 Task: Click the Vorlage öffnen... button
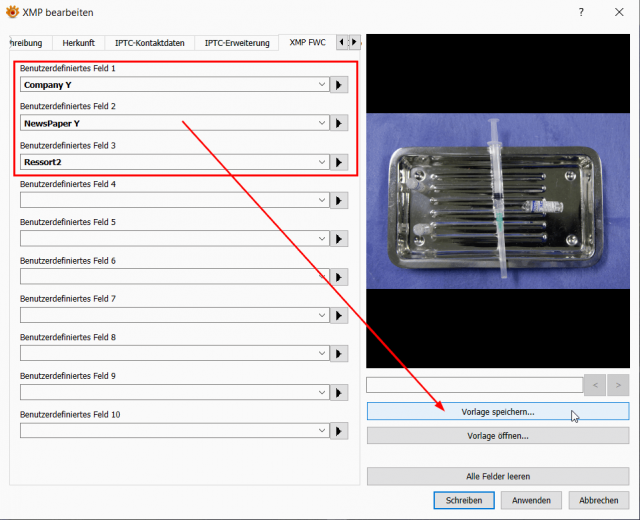(498, 436)
